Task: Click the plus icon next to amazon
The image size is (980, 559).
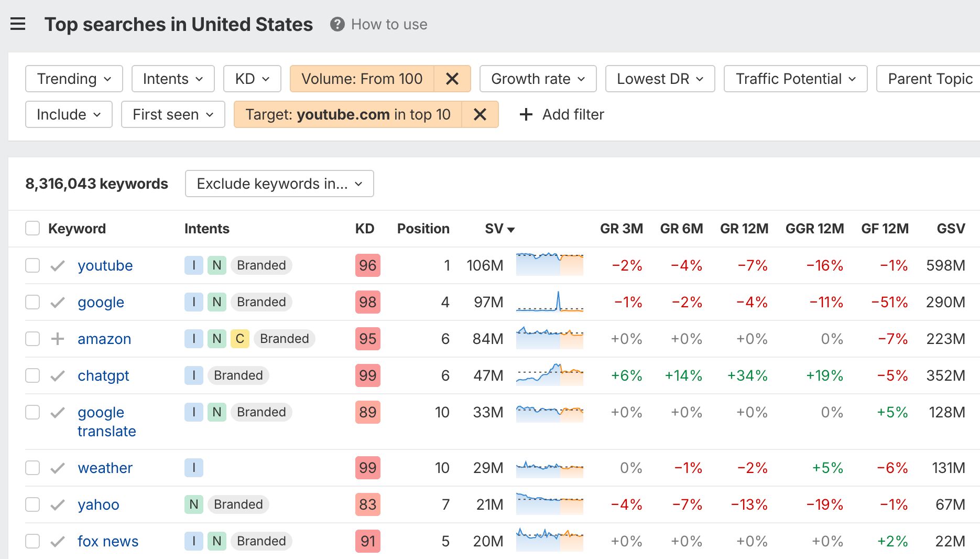Action: [57, 339]
